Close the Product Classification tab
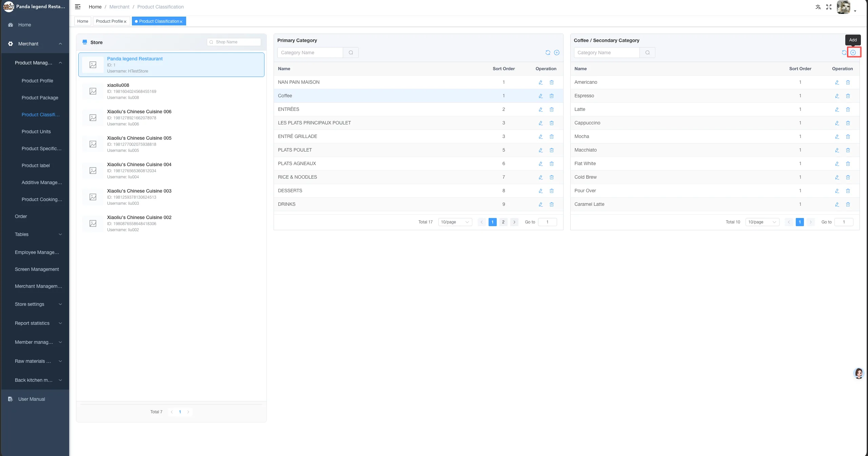This screenshot has height=456, width=868. coord(181,22)
